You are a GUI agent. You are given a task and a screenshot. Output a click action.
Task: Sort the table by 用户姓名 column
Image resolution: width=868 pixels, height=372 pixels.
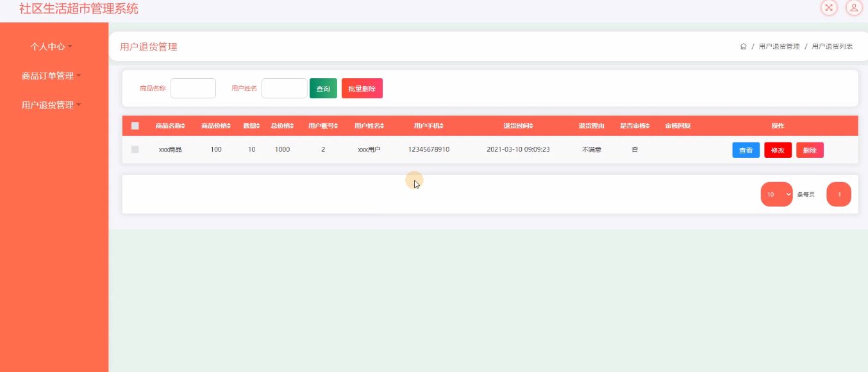click(x=369, y=126)
